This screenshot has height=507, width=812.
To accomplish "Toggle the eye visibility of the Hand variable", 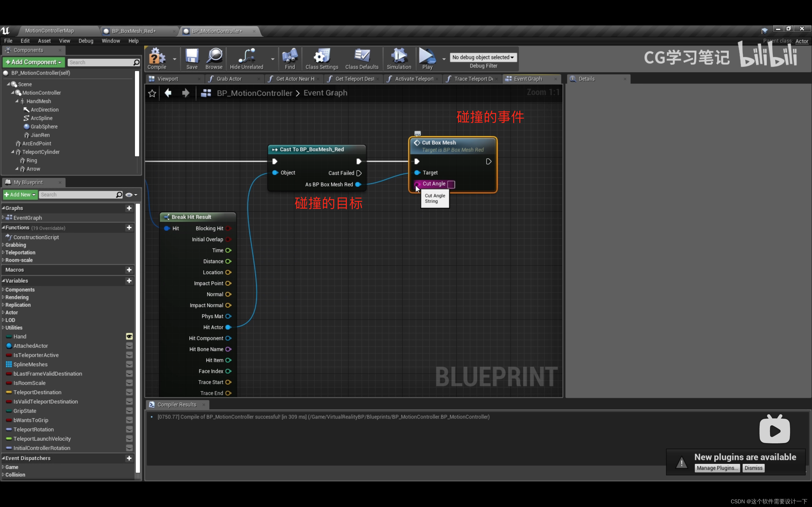I will (129, 336).
